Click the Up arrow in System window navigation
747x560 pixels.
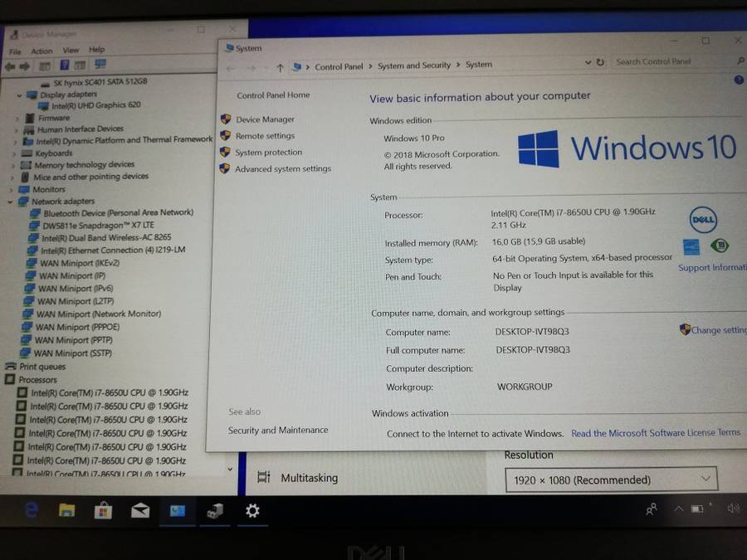280,67
